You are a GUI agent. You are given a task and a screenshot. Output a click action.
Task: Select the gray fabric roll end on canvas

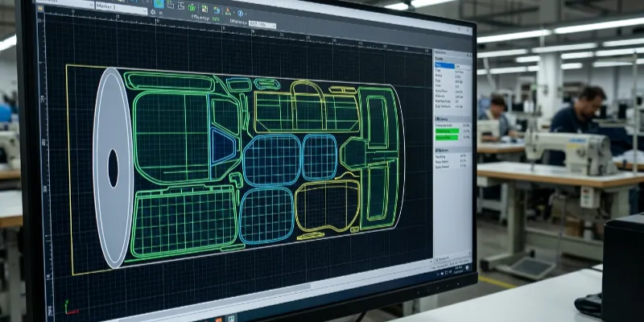point(113,168)
